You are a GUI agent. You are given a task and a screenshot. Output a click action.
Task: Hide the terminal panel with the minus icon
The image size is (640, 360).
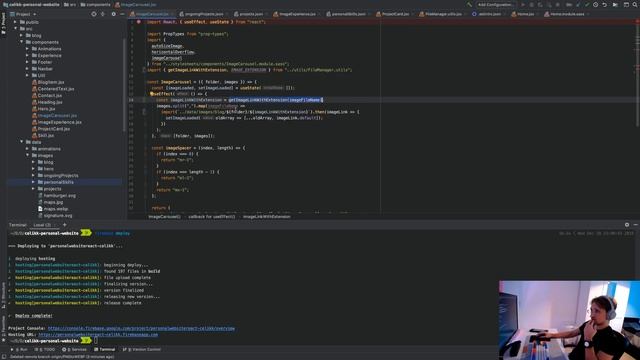[636, 225]
